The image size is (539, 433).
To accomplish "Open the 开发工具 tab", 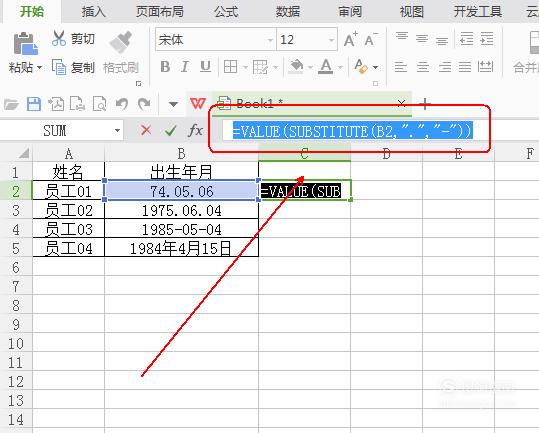I will [x=478, y=11].
